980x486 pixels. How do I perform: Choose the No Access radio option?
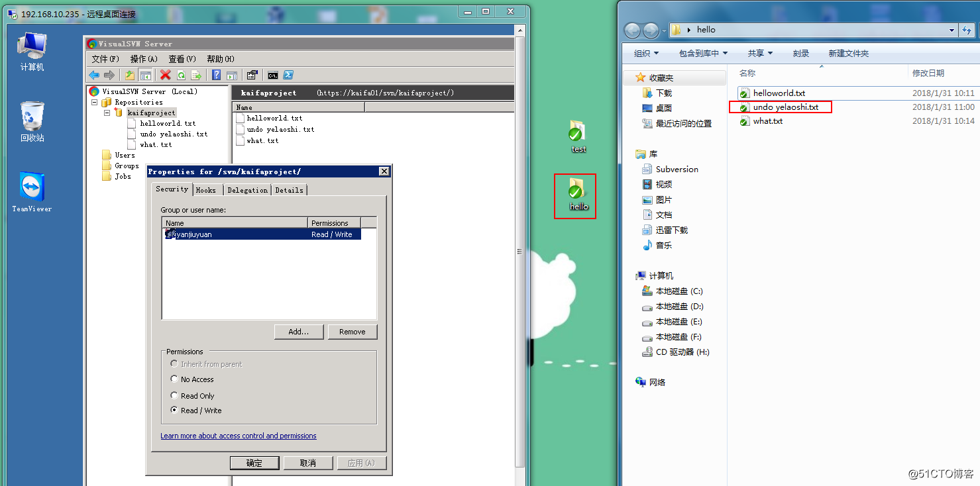(x=174, y=379)
